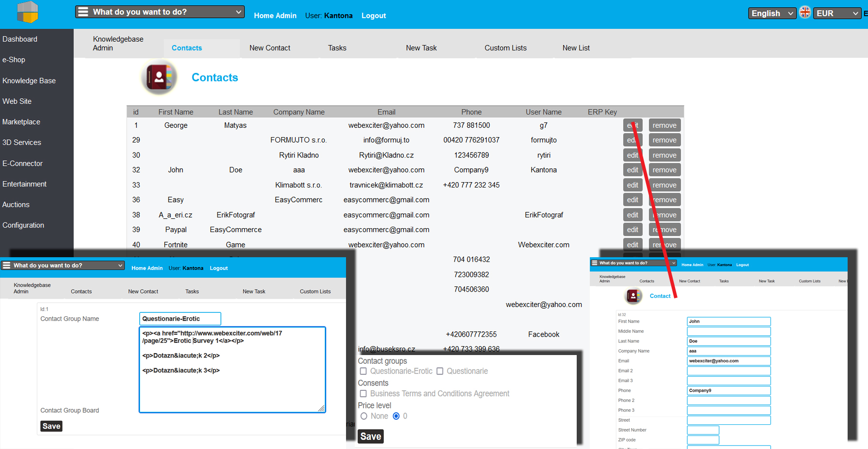Enable the Questionarie checkbox
Viewport: 868px width, 449px height.
click(x=440, y=371)
